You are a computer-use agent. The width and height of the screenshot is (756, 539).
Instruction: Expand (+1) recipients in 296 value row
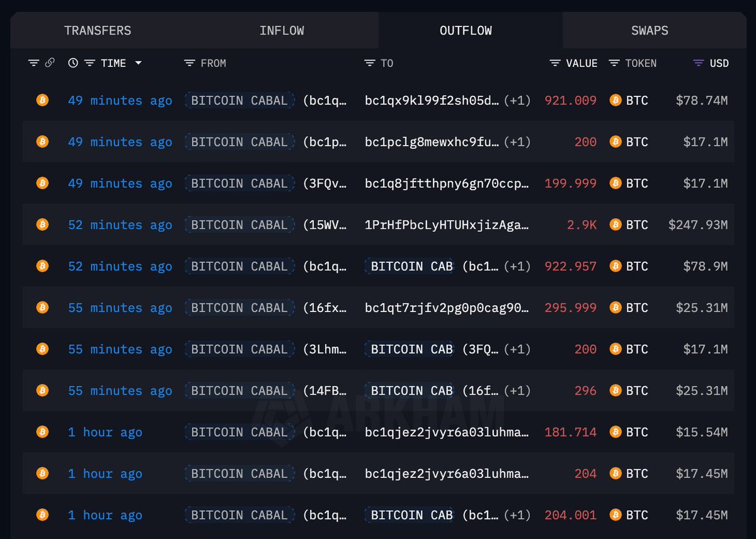[517, 391]
